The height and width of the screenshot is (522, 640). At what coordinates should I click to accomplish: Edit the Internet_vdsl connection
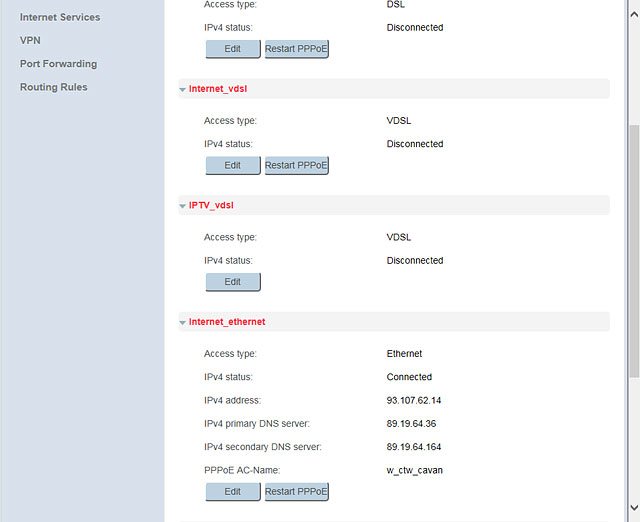click(x=233, y=165)
